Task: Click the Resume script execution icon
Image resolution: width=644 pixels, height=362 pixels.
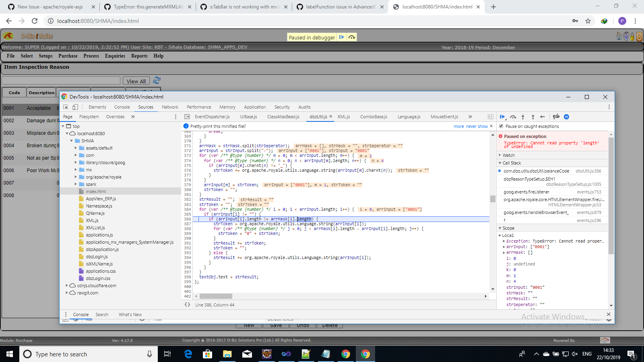Action: tap(502, 117)
